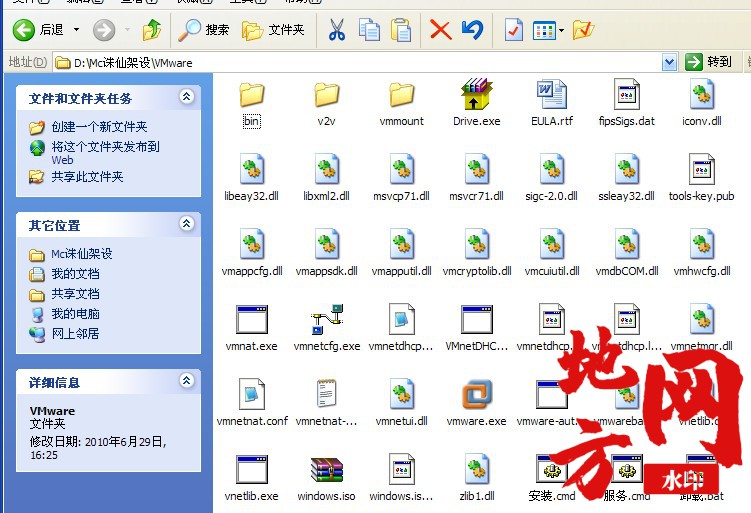Screen dimensions: 751x513
Task: Select the bin folder
Action: pyautogui.click(x=251, y=104)
